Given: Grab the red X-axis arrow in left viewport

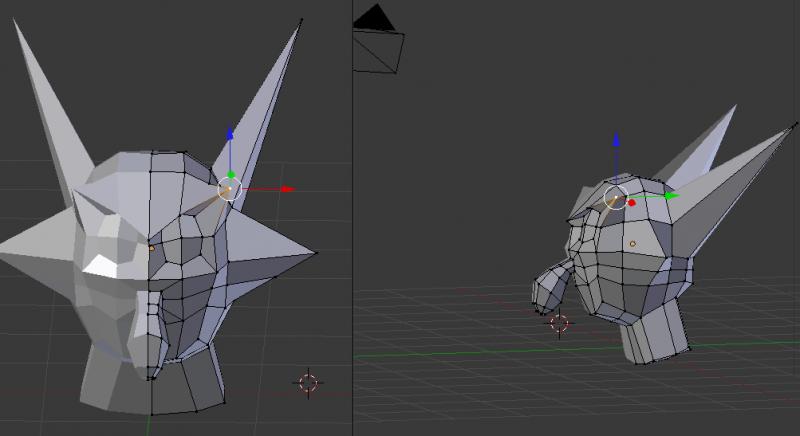Looking at the screenshot, I should pos(288,189).
